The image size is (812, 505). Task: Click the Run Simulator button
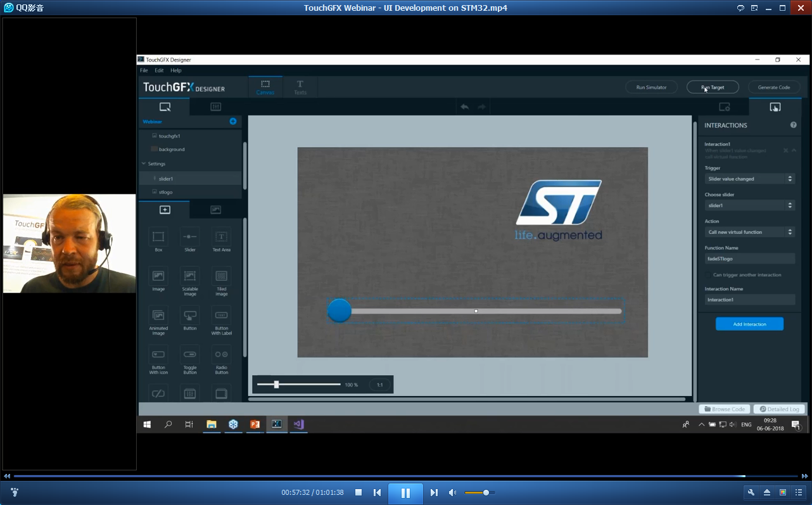(651, 87)
